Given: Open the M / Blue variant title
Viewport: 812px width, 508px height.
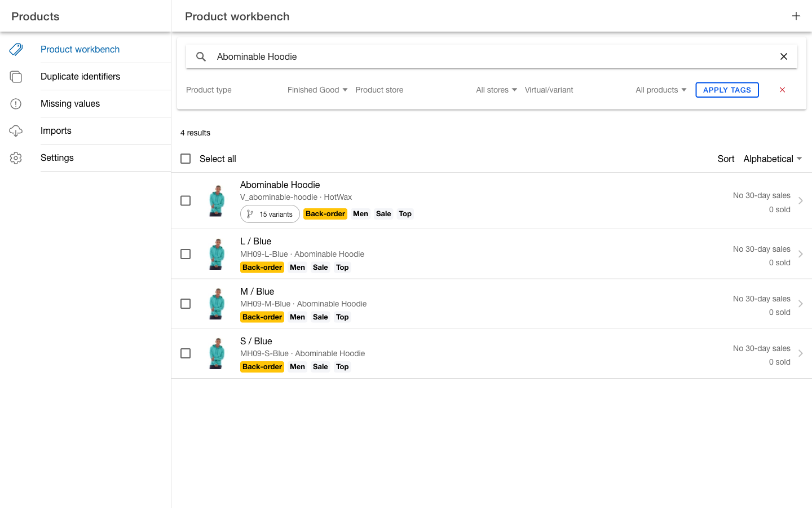Looking at the screenshot, I should click(x=257, y=291).
